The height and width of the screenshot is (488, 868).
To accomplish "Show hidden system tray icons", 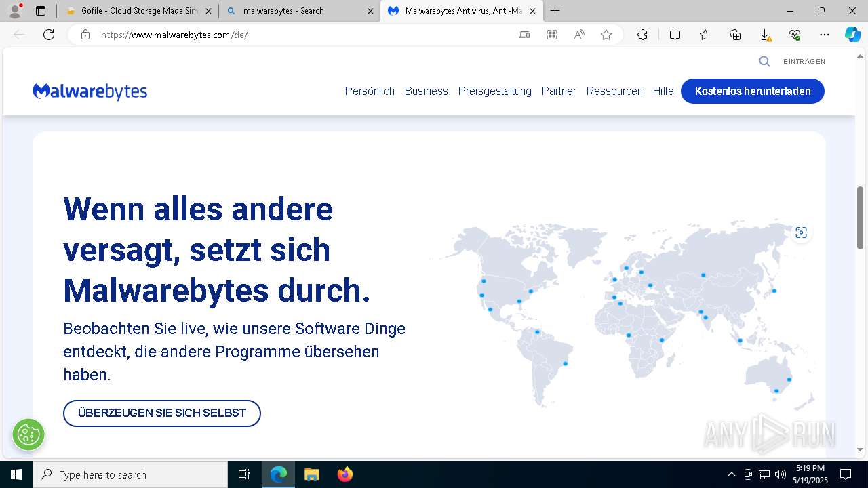I will point(731,474).
